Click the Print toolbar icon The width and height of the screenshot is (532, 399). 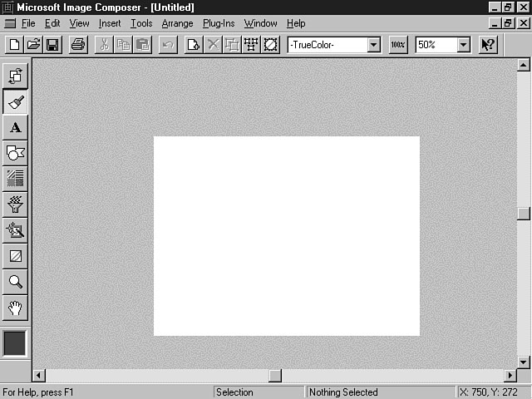pos(77,45)
